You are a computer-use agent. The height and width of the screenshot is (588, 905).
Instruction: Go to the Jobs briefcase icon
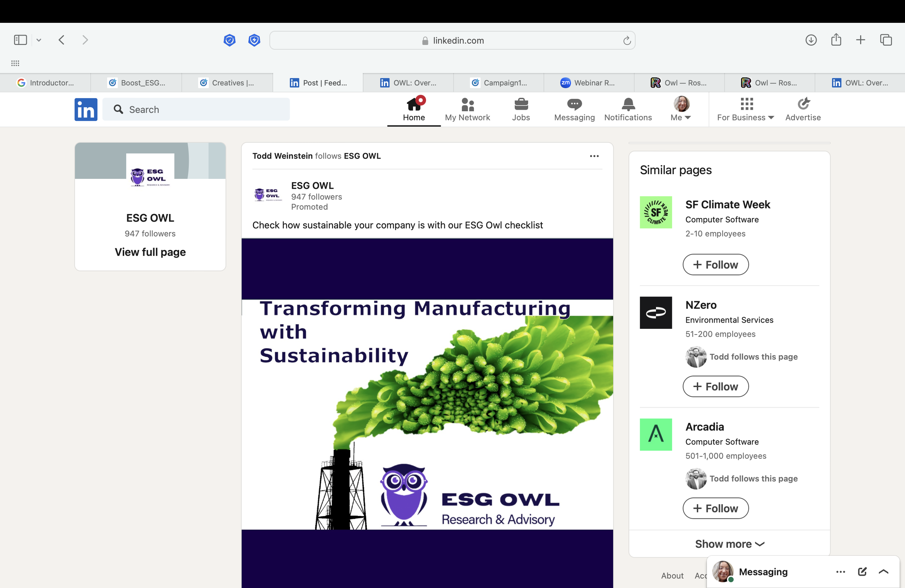(521, 104)
